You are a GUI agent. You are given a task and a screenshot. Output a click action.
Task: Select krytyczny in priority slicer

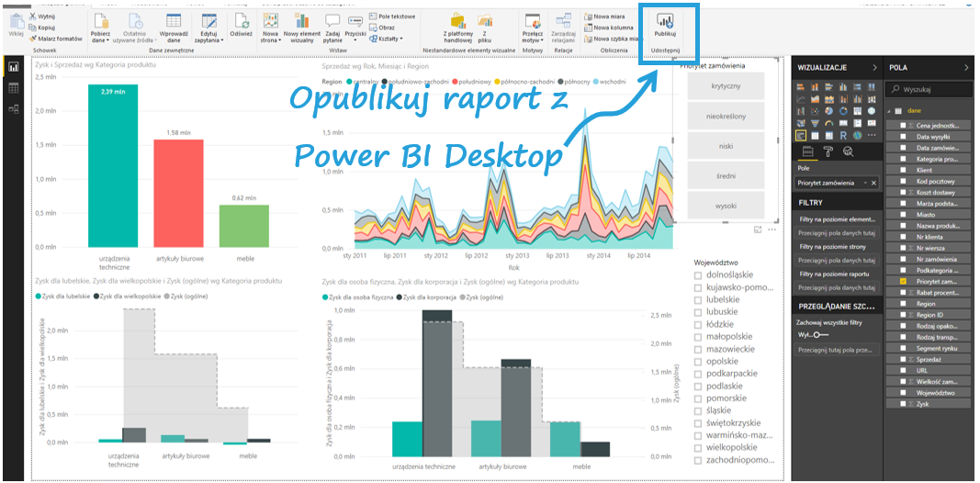pyautogui.click(x=725, y=85)
